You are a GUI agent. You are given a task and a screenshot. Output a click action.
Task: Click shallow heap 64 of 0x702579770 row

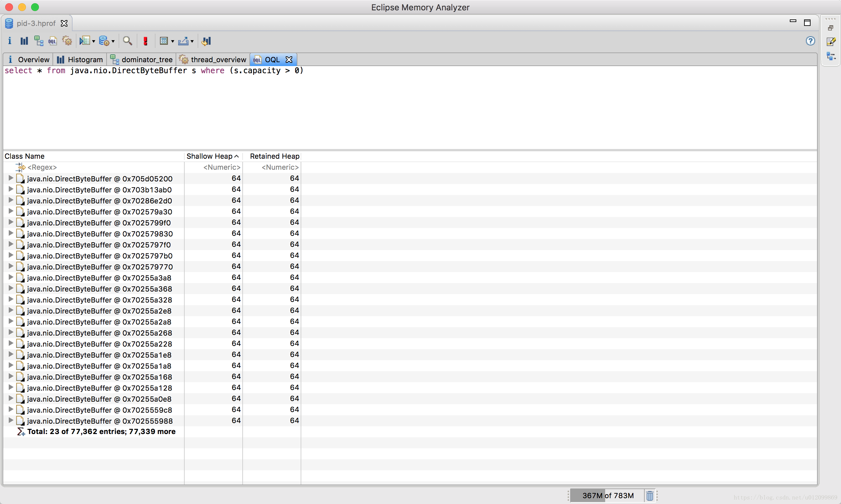pyautogui.click(x=236, y=267)
